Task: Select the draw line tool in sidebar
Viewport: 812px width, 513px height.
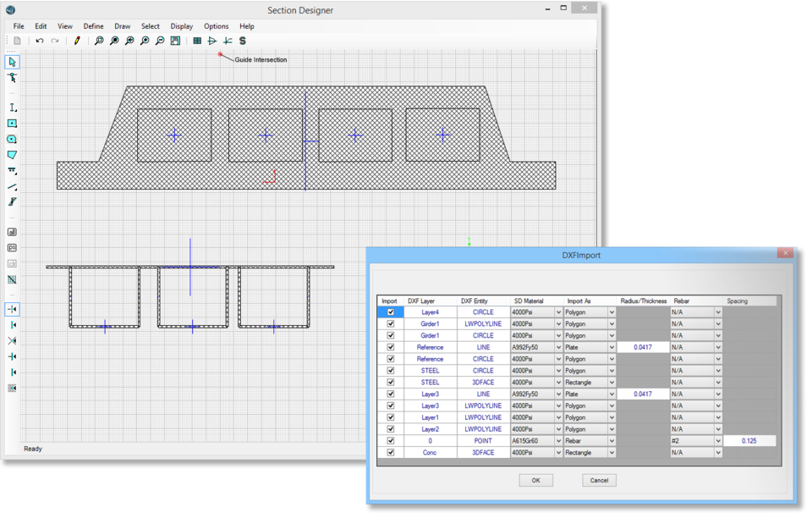Action: 12,186
